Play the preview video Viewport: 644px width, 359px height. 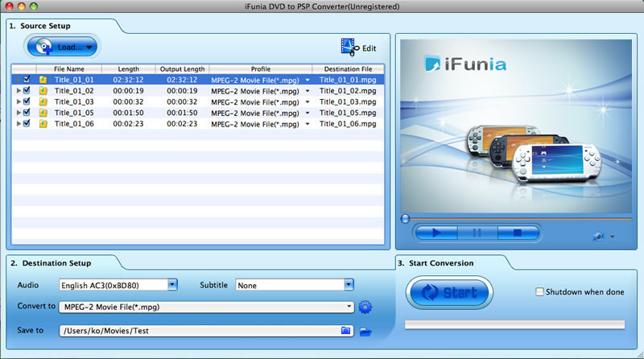click(x=436, y=233)
